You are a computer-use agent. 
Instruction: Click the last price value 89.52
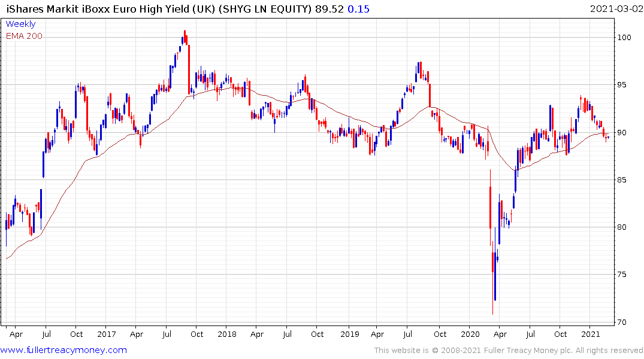tap(329, 9)
